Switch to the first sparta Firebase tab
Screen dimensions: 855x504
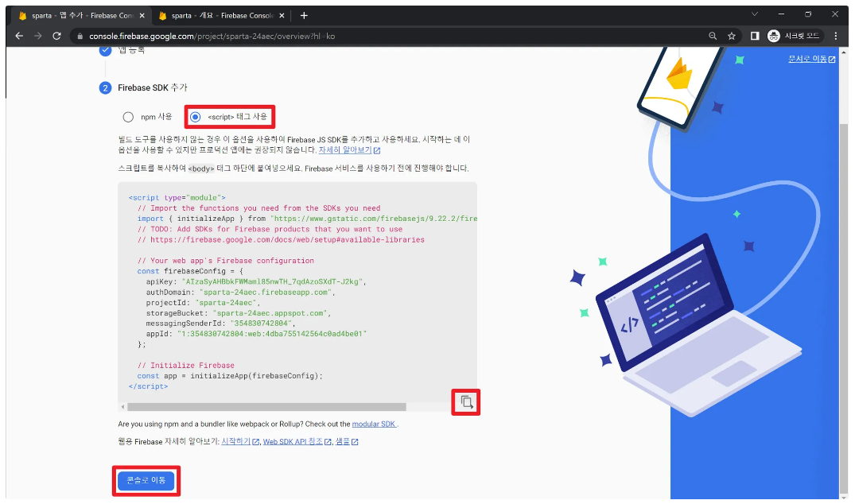[x=82, y=16]
